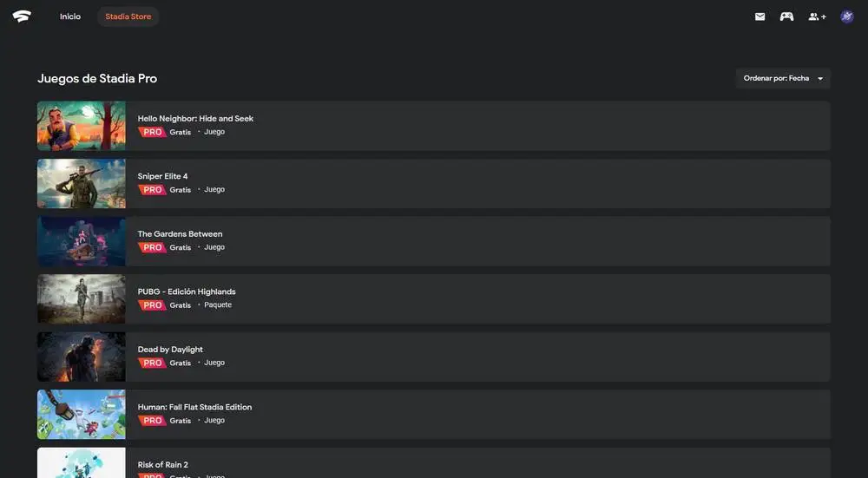
Task: Click the PRO badge for Sniper Elite 4
Action: pos(152,190)
